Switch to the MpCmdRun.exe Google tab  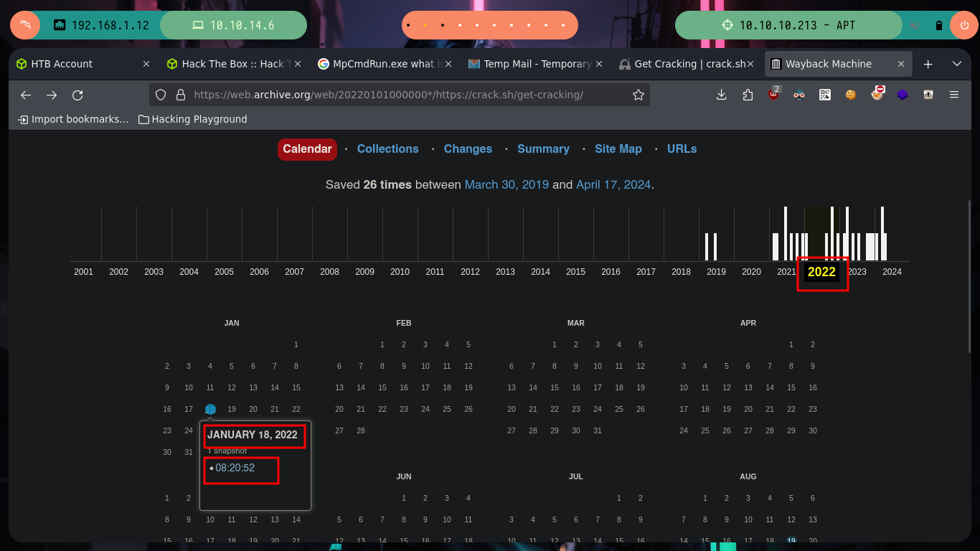pos(385,64)
